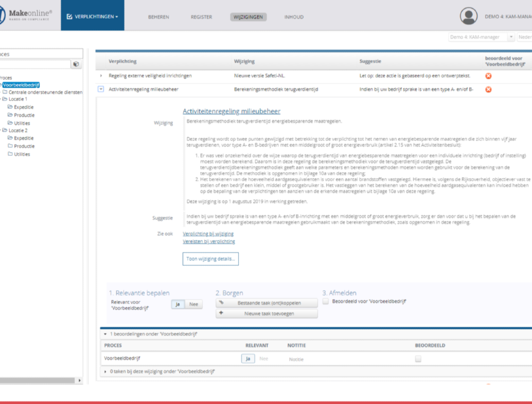This screenshot has width=532, height=404.
Task: Expand the Regeling externe veiligheid inrichtingen row
Action: tap(101, 76)
